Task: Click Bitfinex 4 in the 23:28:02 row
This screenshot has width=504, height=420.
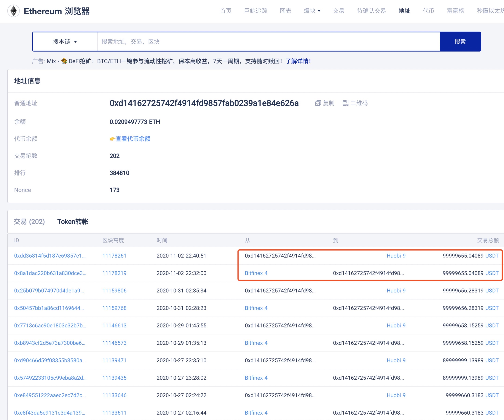Action: point(256,378)
